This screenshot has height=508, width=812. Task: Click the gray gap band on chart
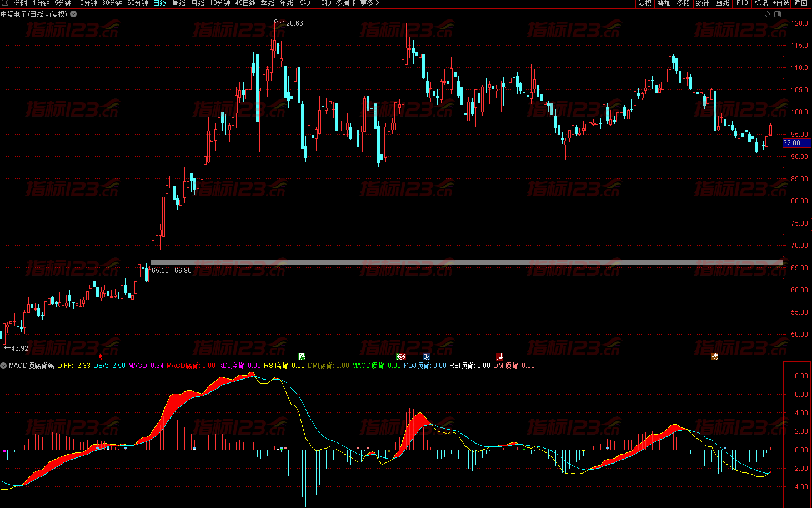click(467, 262)
